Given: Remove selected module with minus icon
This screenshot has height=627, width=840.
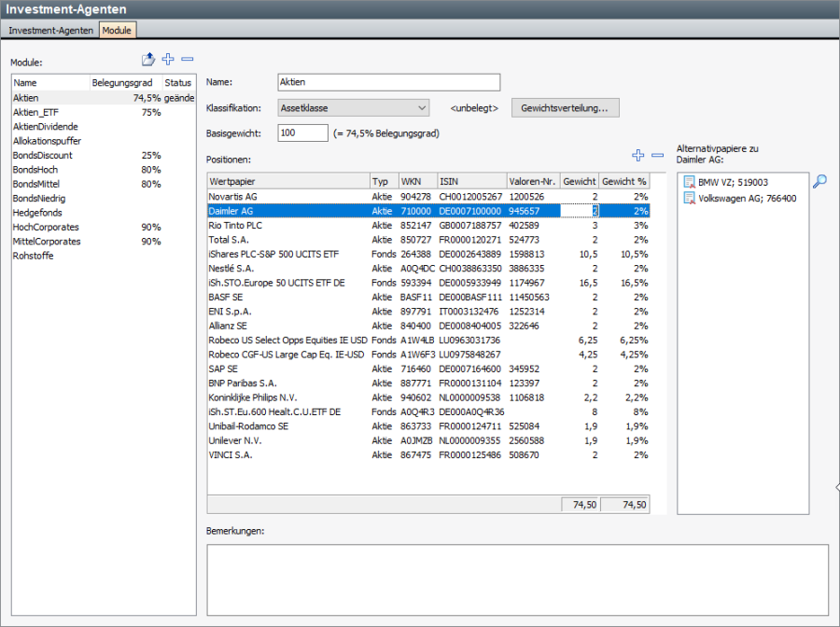Looking at the screenshot, I should click(x=187, y=60).
